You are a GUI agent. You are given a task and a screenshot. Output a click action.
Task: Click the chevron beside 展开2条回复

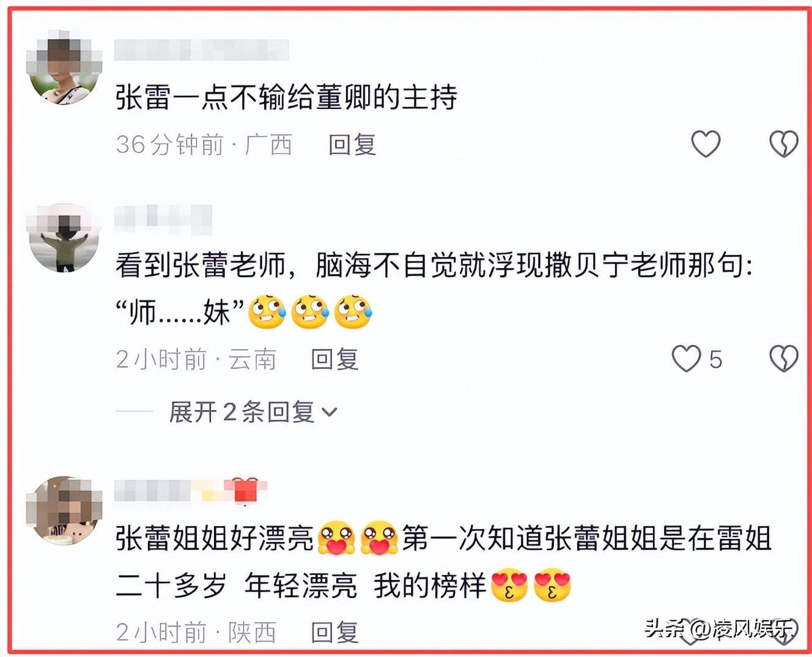[x=330, y=412]
